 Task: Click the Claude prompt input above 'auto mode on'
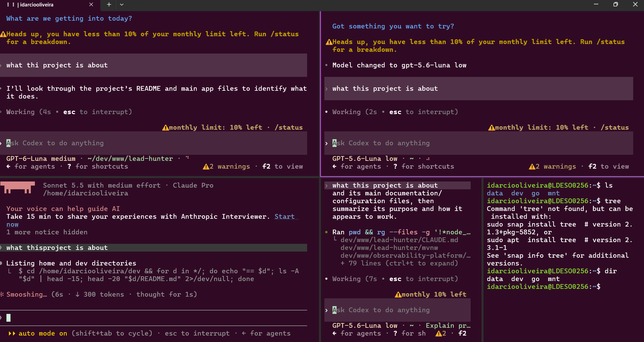pos(153,318)
